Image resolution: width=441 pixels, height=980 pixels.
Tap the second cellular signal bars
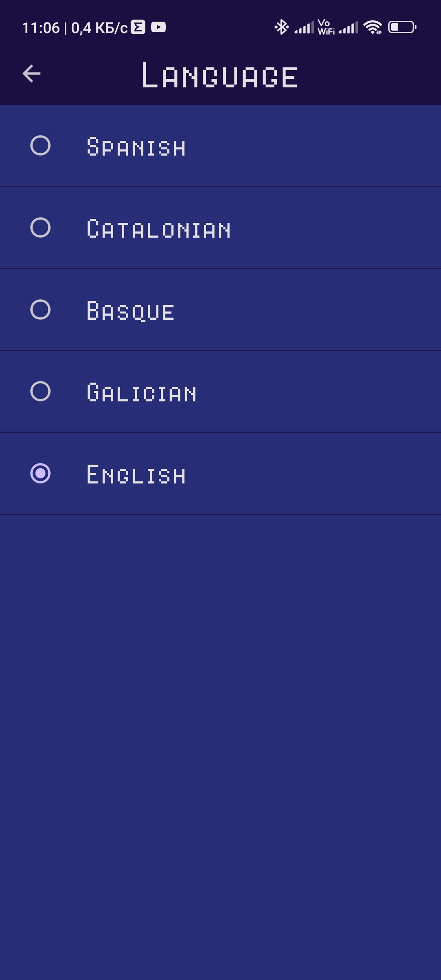tap(348, 28)
